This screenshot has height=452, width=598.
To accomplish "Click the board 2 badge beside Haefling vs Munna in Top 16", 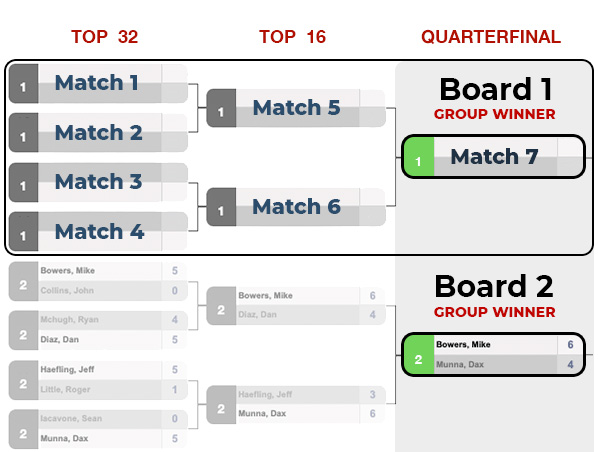I will pyautogui.click(x=221, y=405).
